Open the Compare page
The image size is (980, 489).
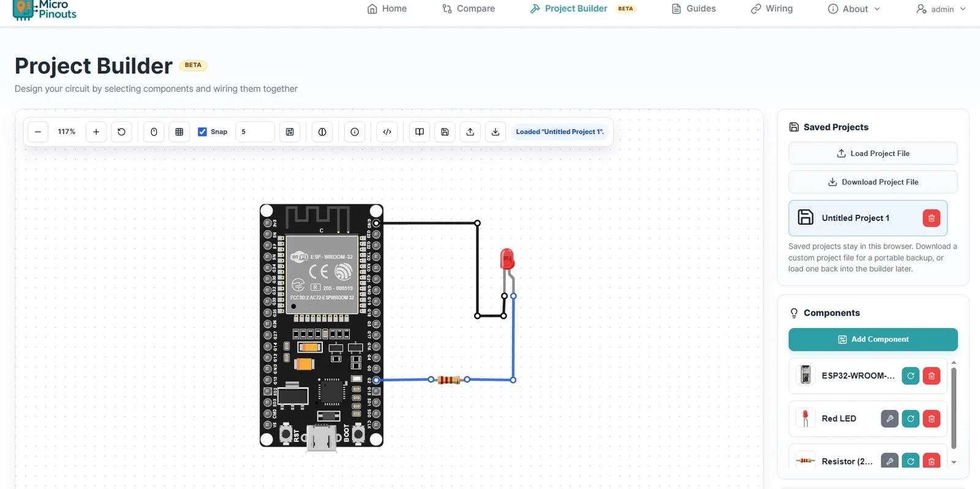click(x=469, y=9)
